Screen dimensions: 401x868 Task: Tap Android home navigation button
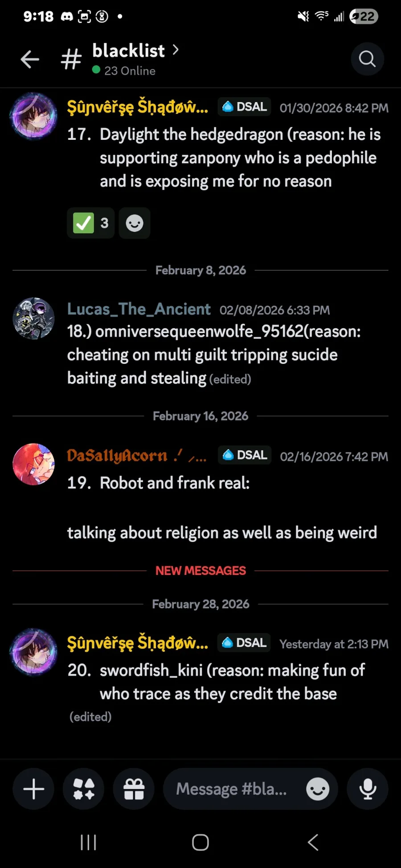(x=200, y=843)
